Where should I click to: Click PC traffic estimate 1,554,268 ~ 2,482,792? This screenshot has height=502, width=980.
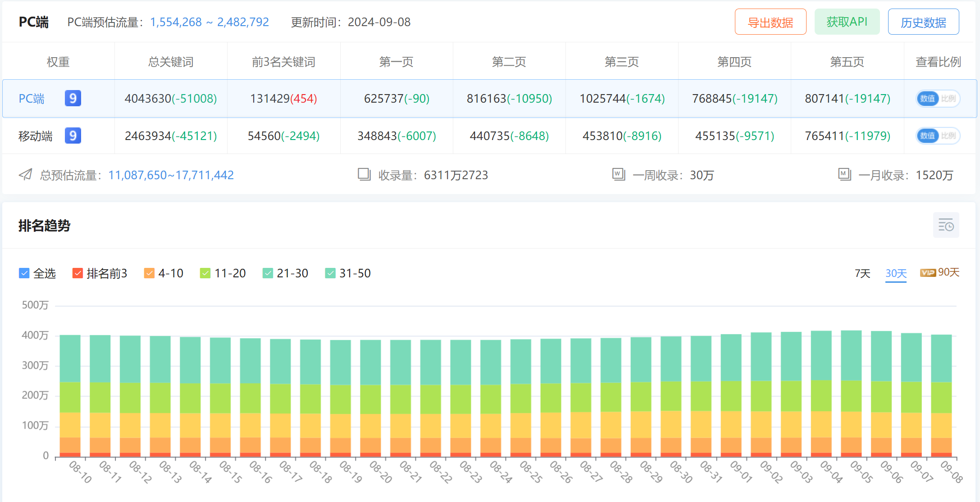coord(209,22)
